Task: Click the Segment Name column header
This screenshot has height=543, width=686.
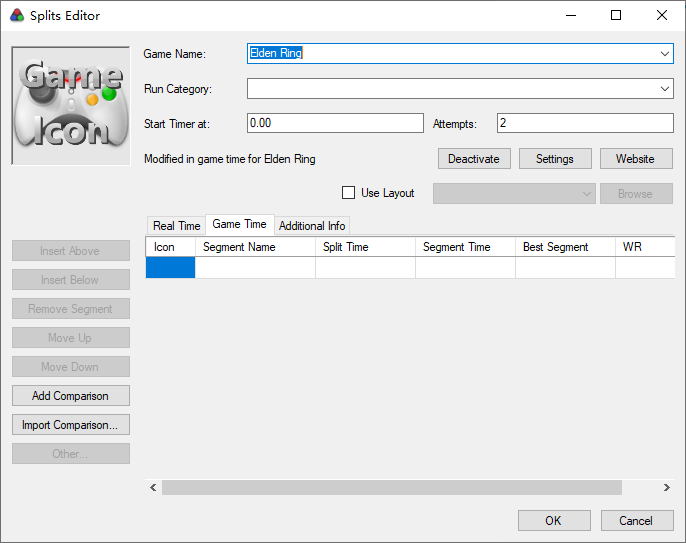Action: click(x=255, y=247)
